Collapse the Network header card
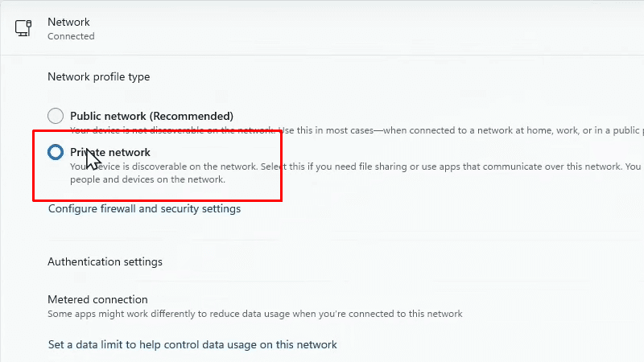644x362 pixels. [x=322, y=28]
